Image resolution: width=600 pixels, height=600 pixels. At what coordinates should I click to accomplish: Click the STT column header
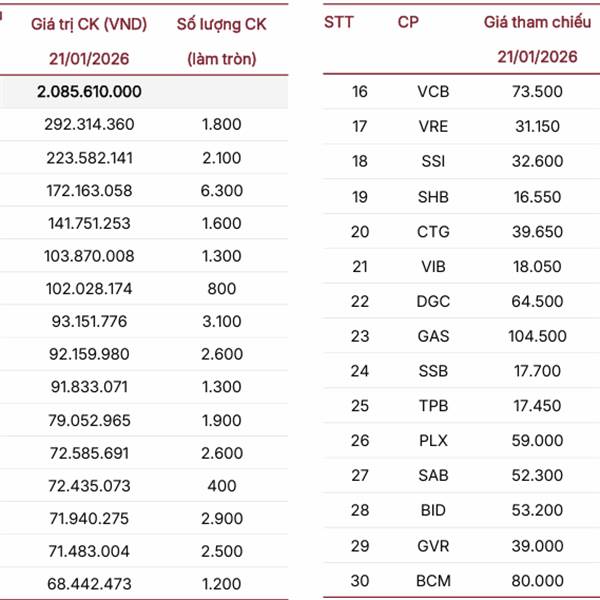340,22
